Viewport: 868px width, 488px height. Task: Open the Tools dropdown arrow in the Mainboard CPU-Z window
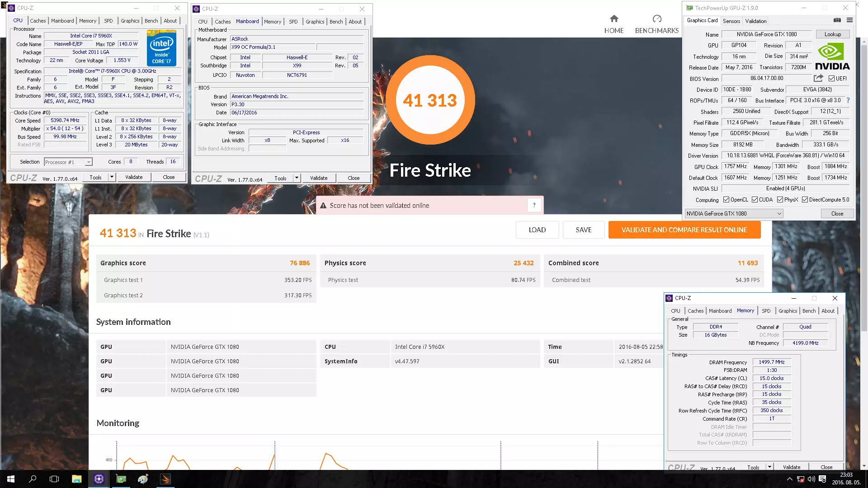tap(297, 178)
